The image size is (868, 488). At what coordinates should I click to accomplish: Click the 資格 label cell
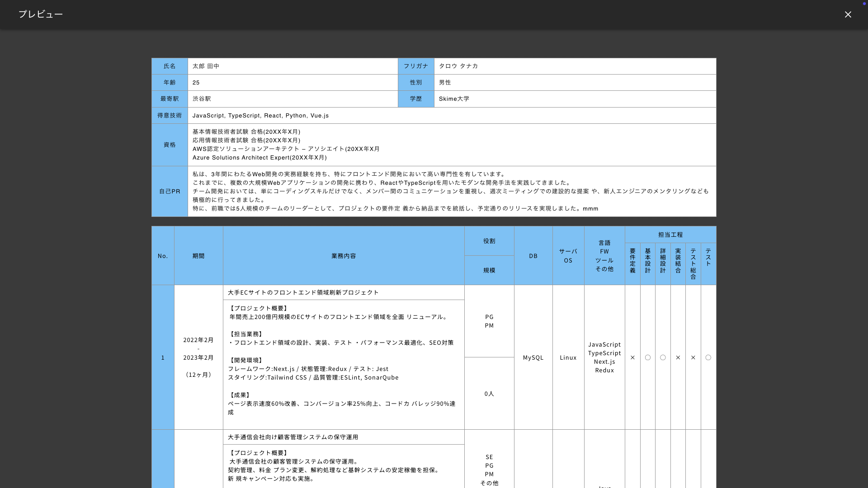[170, 145]
